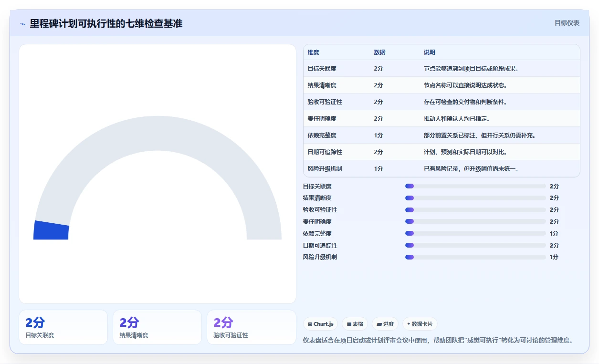Click the lightning icon beside the dashboard title

23,24
